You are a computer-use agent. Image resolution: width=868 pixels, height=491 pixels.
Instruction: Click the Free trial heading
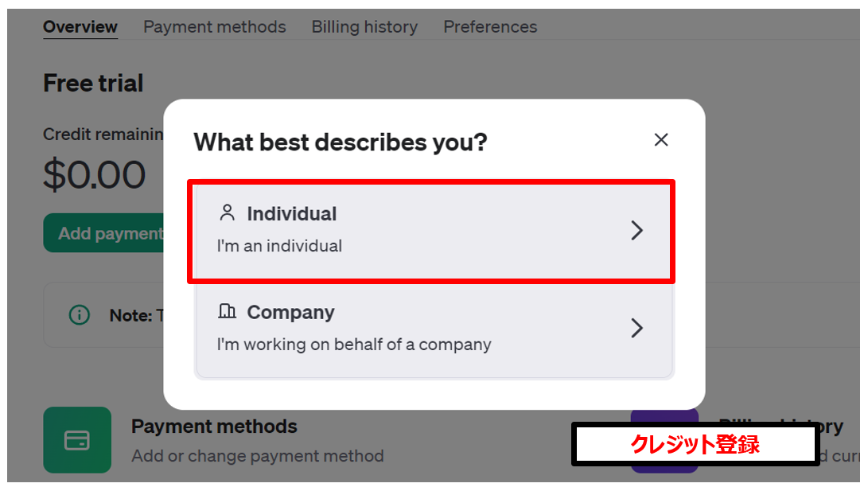[x=93, y=83]
